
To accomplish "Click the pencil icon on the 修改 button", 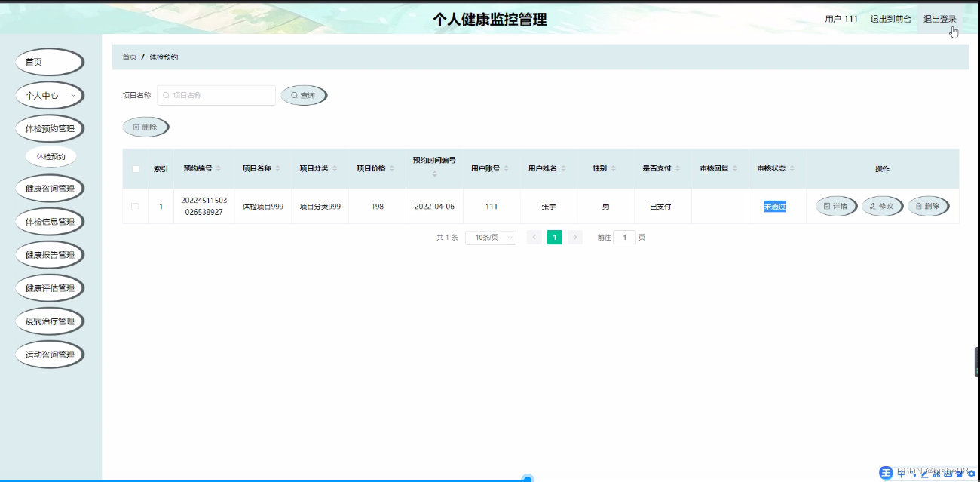I will pos(872,206).
